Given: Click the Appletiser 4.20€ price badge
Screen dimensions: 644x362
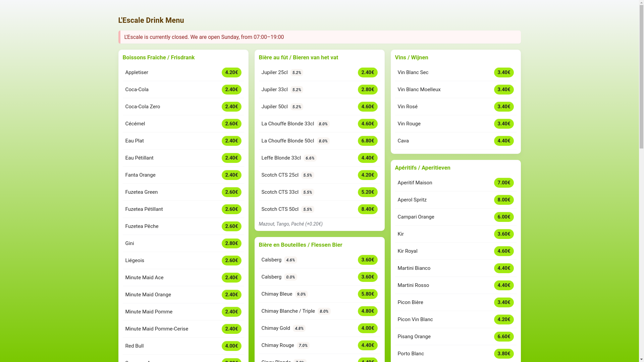Looking at the screenshot, I should 231,72.
